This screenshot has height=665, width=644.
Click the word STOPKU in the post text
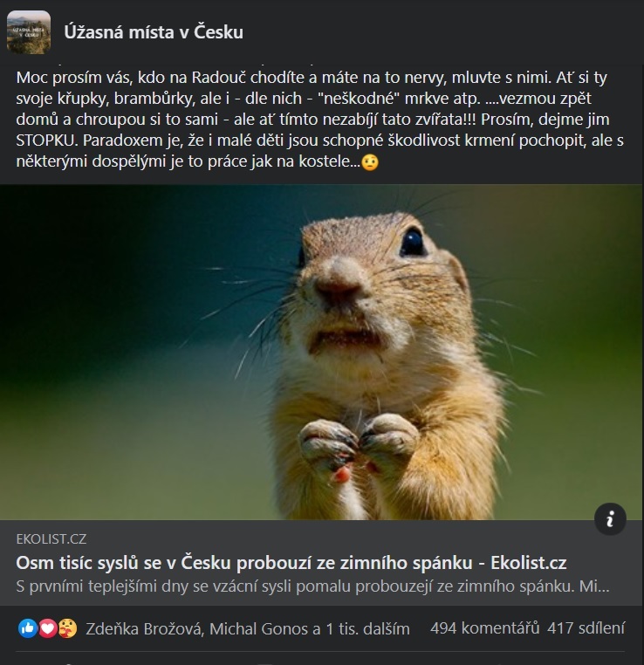coord(46,141)
